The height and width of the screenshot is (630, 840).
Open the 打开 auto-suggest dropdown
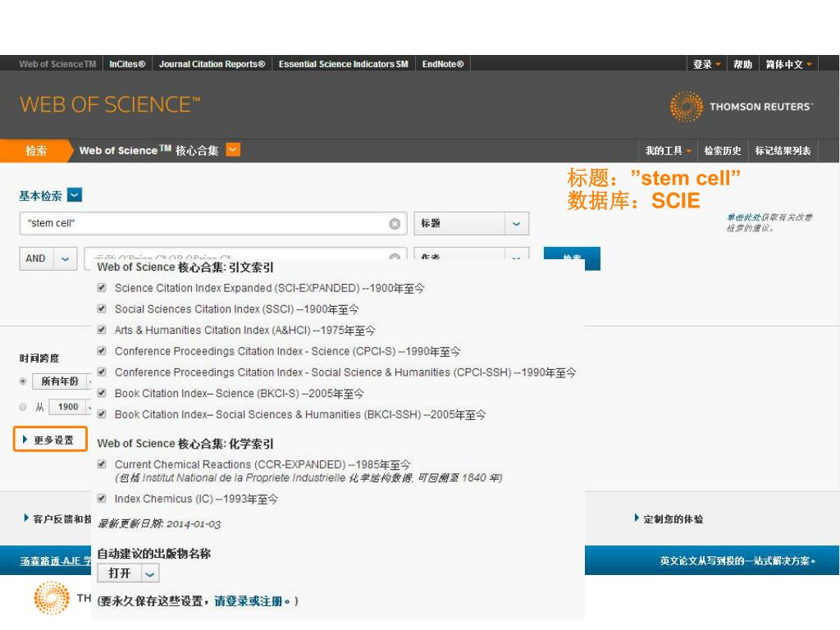tap(149, 573)
